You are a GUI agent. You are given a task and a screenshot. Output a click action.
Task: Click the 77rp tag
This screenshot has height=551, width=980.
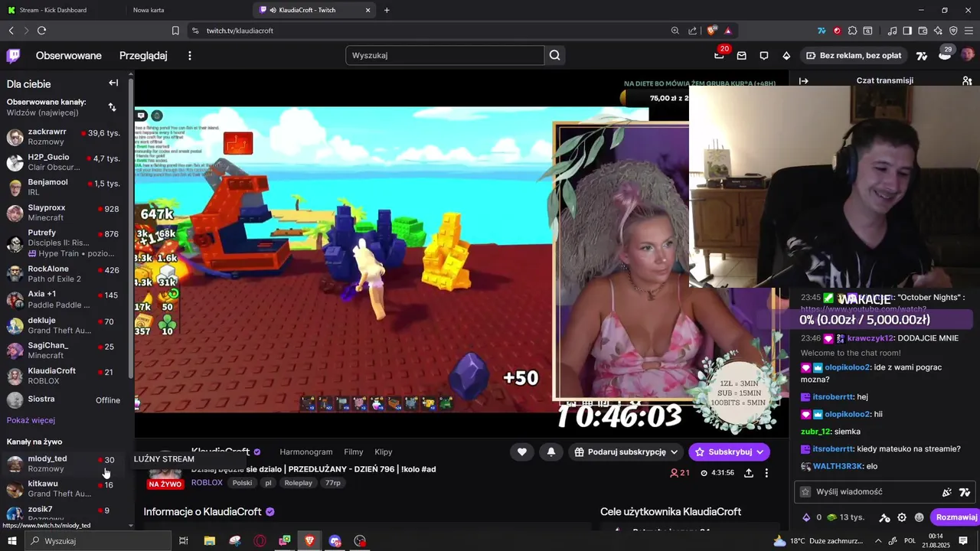(333, 483)
